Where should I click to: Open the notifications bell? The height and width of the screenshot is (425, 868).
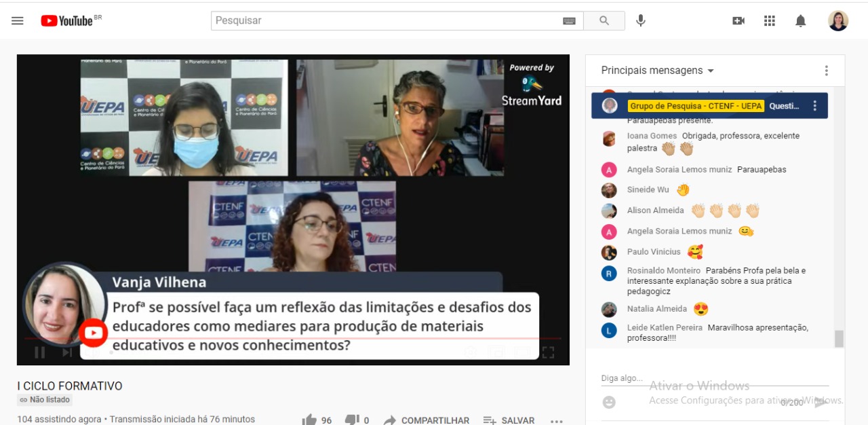point(800,21)
